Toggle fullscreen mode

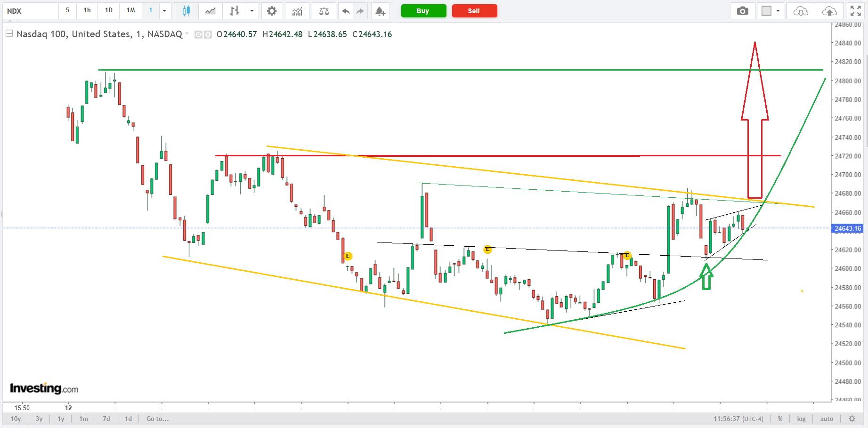[855, 11]
